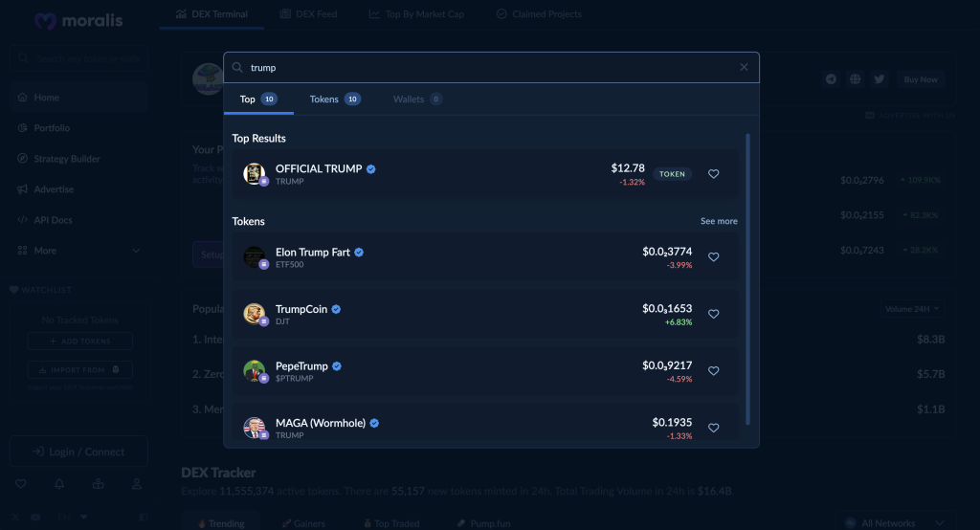Open OFFICIAL TRUMP token avatar
980x530 pixels.
tap(255, 174)
